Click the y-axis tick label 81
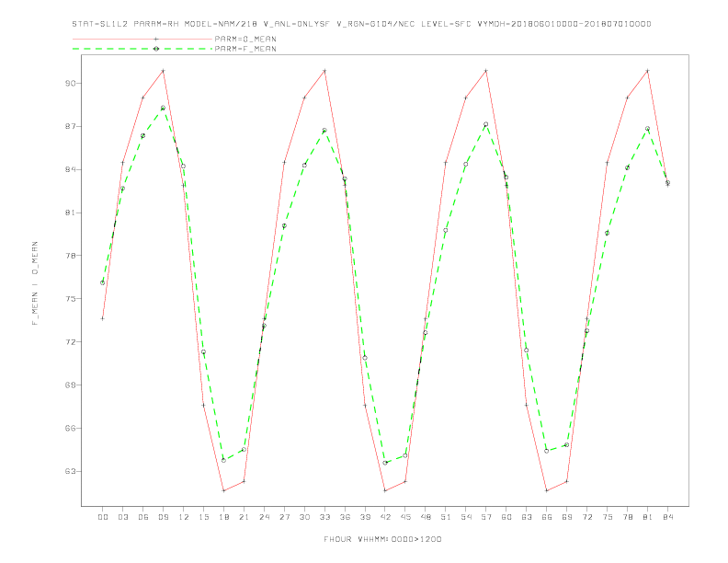 coord(70,213)
